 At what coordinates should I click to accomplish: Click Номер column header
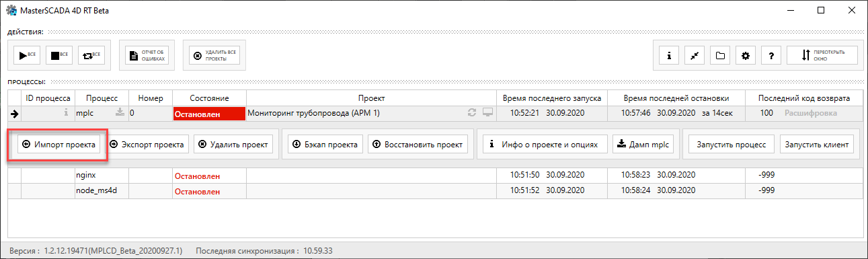[x=150, y=98]
